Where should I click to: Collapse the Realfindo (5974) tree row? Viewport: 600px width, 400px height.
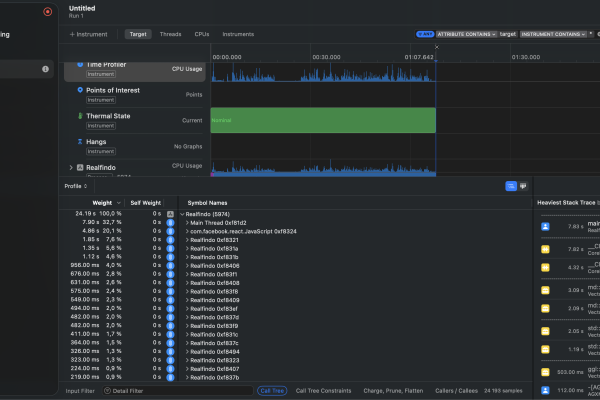click(x=182, y=214)
